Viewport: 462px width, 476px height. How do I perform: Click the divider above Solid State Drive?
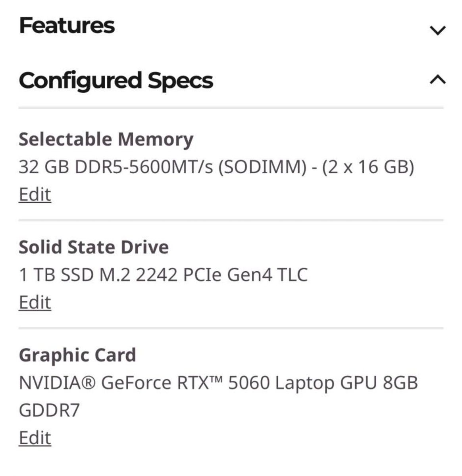(x=231, y=220)
